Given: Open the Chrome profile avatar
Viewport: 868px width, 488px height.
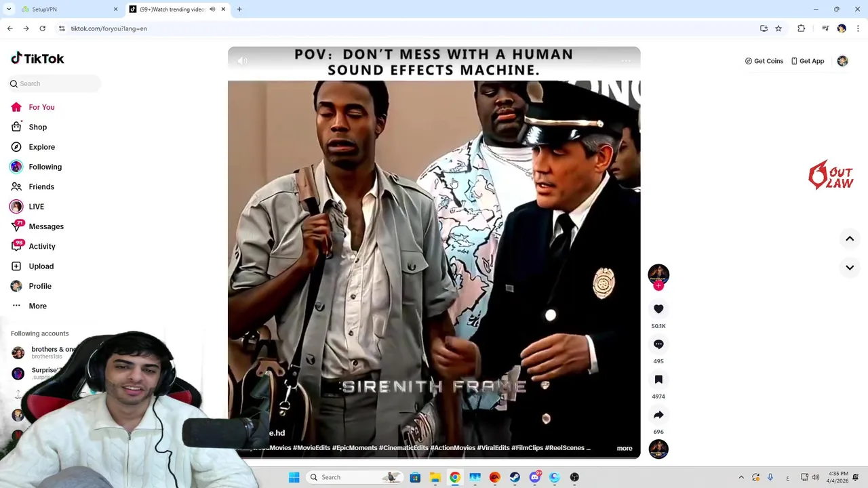Looking at the screenshot, I should [x=842, y=28].
